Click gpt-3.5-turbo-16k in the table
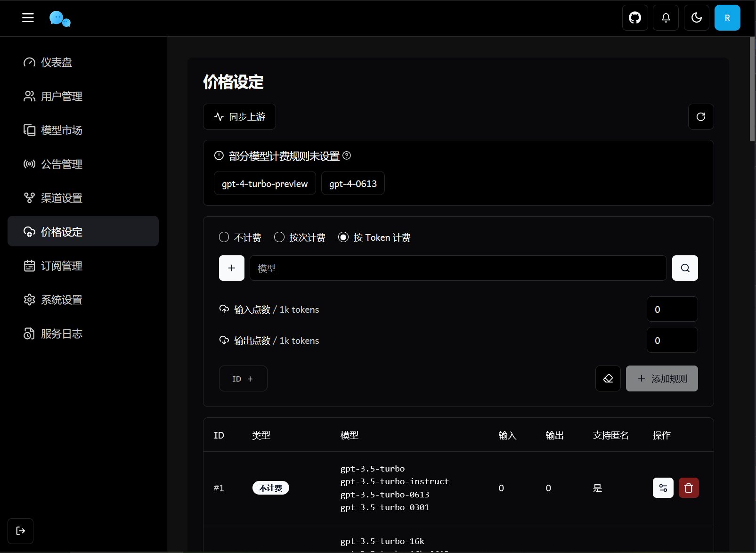756x553 pixels. pyautogui.click(x=382, y=541)
